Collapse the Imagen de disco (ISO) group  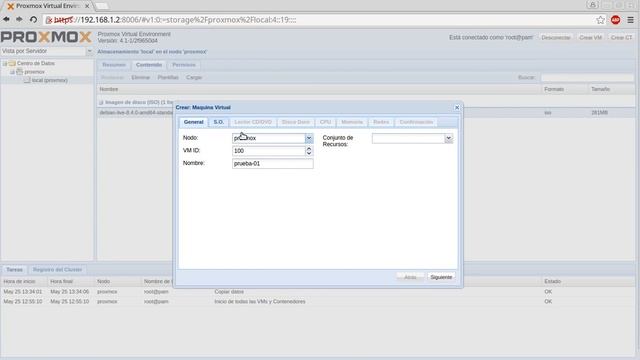(x=101, y=102)
